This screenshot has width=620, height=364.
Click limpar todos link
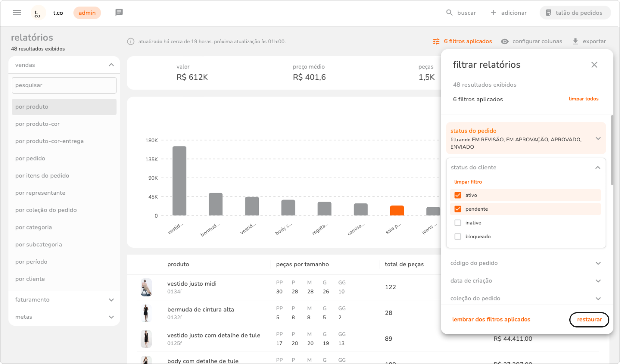tap(583, 99)
